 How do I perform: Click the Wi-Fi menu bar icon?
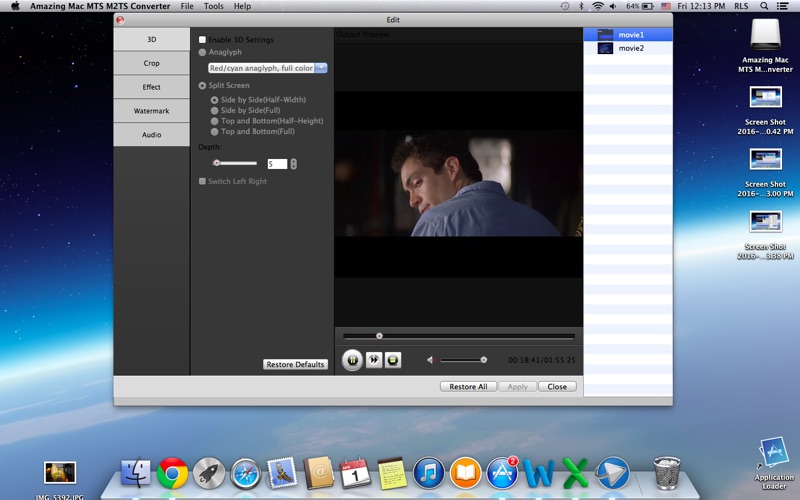pyautogui.click(x=597, y=6)
